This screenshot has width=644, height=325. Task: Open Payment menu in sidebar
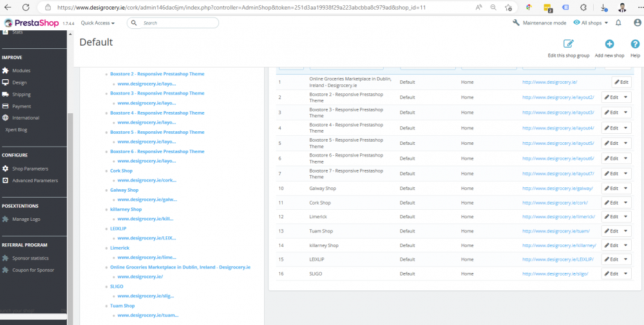point(21,106)
